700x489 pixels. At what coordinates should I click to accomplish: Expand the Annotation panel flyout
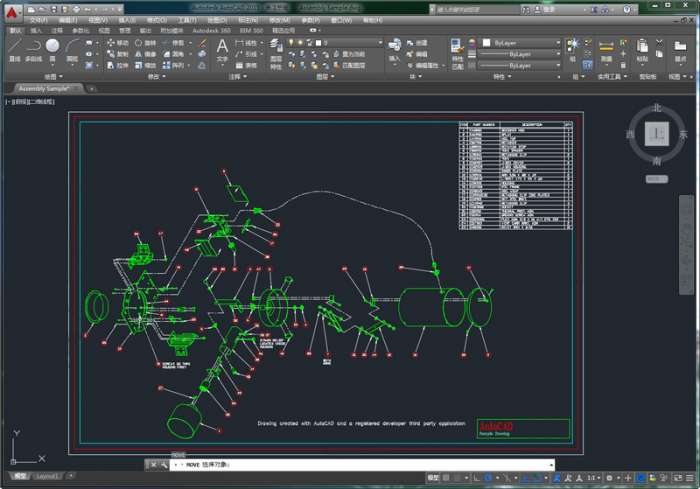click(238, 77)
